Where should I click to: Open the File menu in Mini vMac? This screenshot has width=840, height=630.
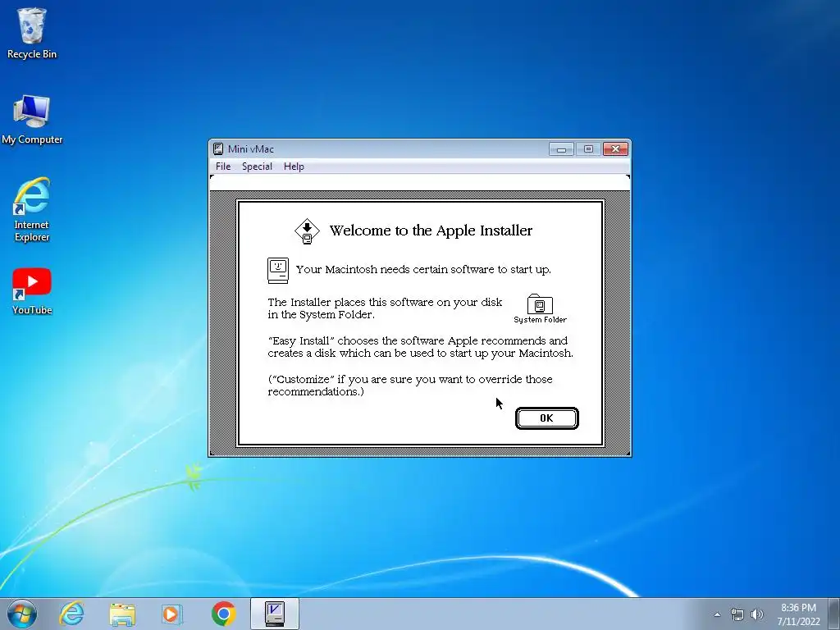[223, 167]
